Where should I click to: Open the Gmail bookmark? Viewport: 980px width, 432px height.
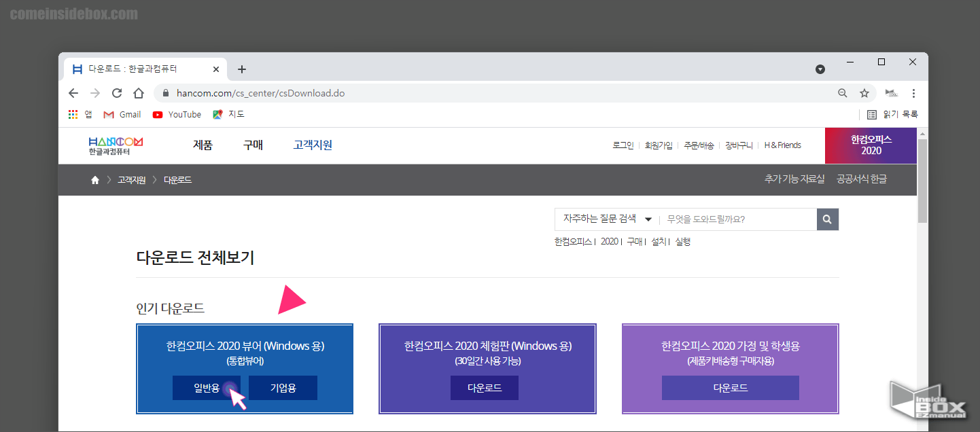pos(122,114)
